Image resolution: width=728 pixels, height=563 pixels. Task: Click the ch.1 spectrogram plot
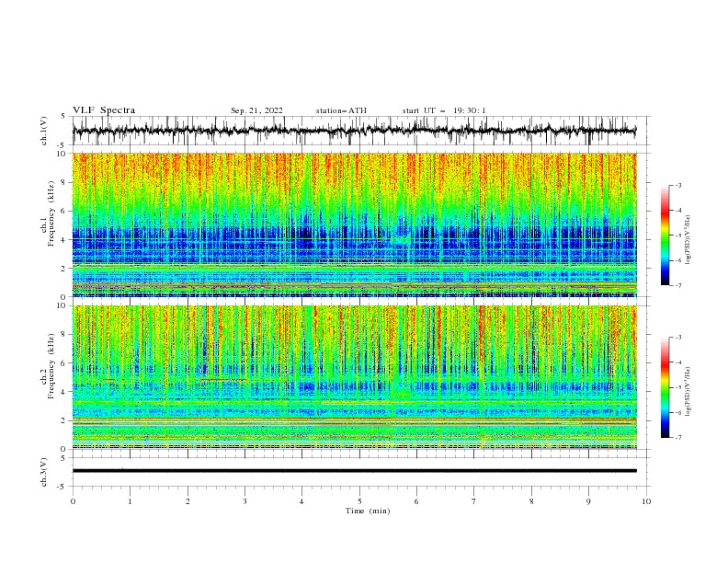pyautogui.click(x=354, y=224)
